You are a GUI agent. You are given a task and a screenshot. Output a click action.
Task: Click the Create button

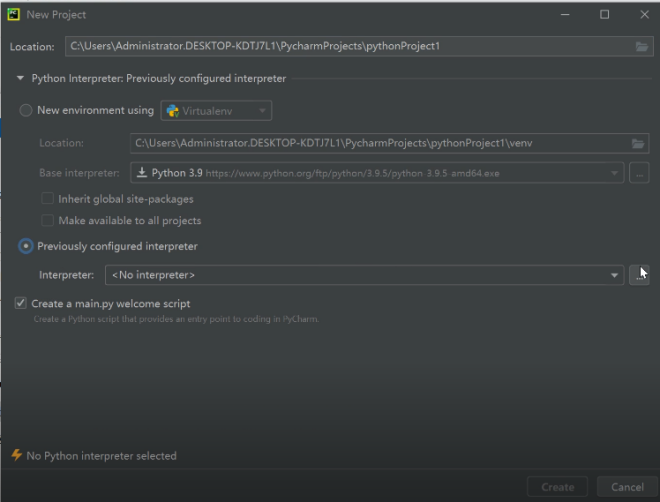pos(557,487)
